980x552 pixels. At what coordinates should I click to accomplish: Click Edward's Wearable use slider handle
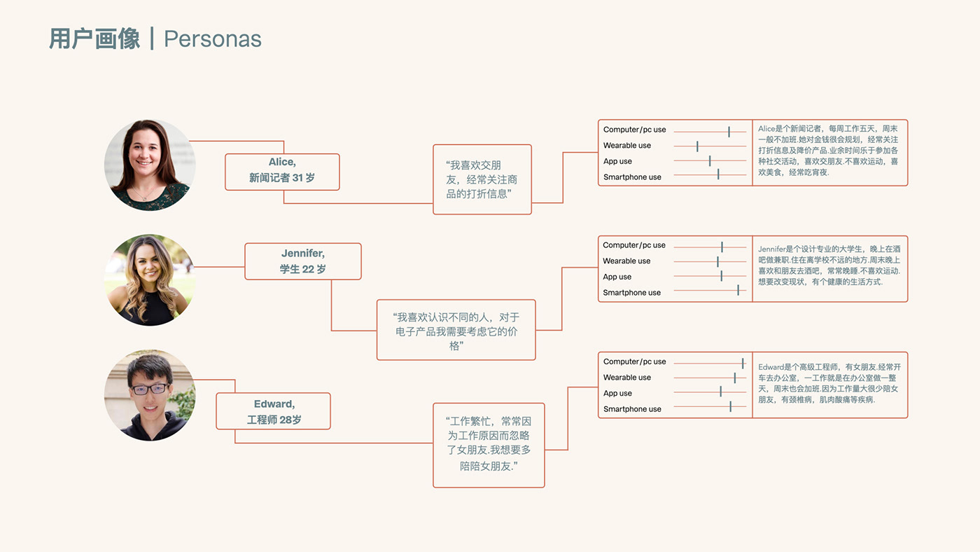point(734,378)
